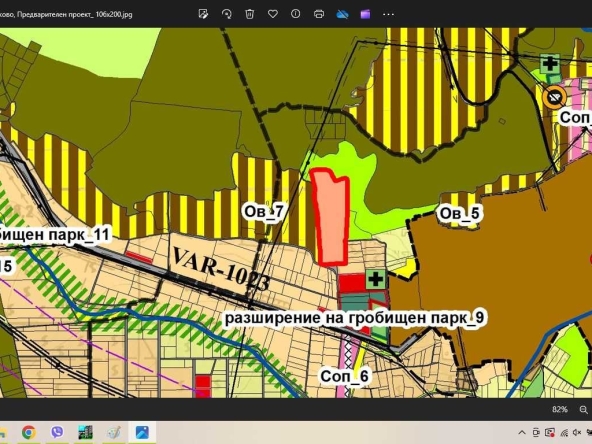Show file info panel
This screenshot has width=592, height=444.
(x=296, y=14)
